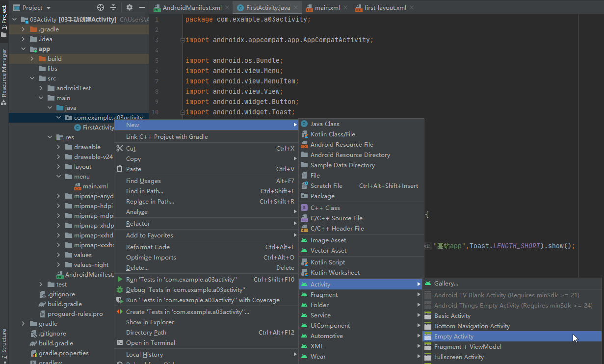Expand the drawable folder
Image resolution: width=604 pixels, height=364 pixels.
58,147
